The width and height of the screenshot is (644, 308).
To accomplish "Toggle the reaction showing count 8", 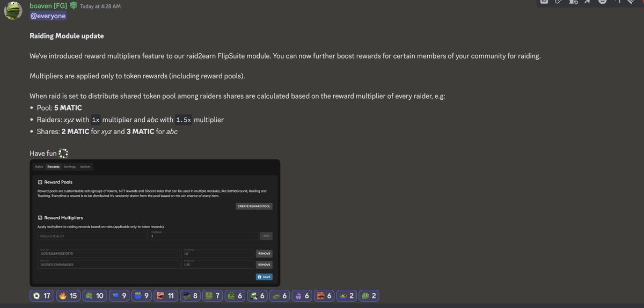I will point(191,295).
